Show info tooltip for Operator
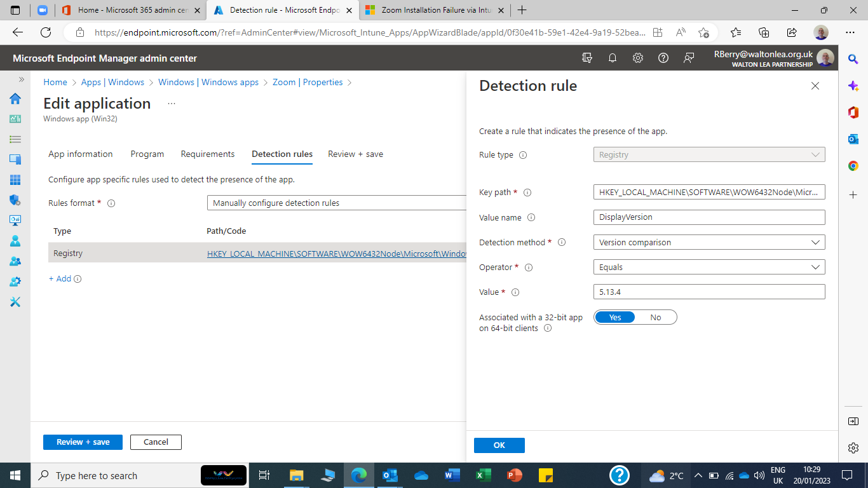The image size is (868, 488). tap(529, 268)
